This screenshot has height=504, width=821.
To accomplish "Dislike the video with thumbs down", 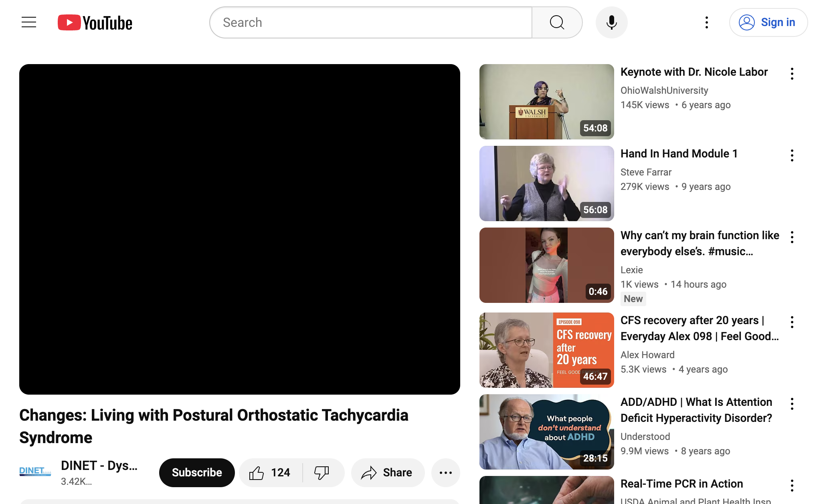I will pos(322,473).
